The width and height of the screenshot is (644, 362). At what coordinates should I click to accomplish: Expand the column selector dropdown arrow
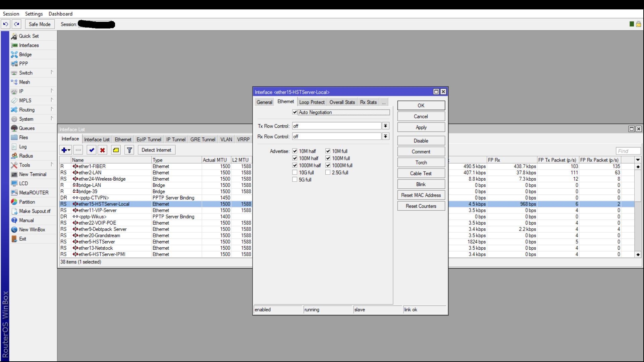(638, 160)
